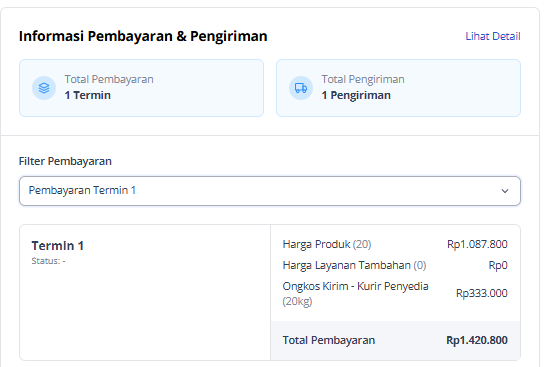Image resolution: width=544 pixels, height=367 pixels.
Task: Click the stacked layers payment icon
Action: tap(44, 88)
